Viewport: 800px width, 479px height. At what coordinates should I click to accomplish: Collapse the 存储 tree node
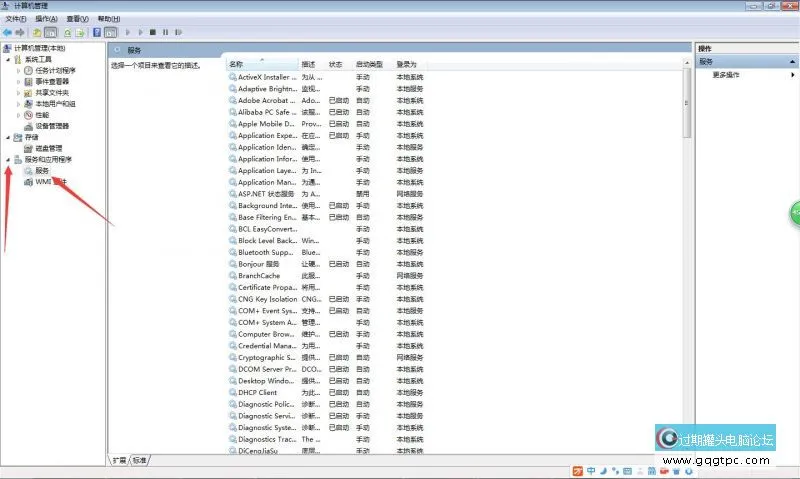click(x=8, y=137)
